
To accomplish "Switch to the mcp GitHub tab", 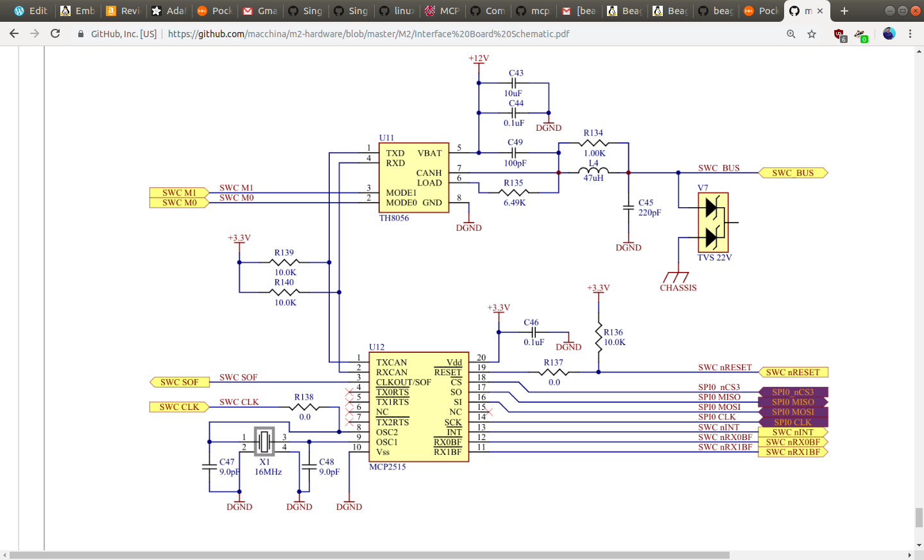I will tap(533, 11).
